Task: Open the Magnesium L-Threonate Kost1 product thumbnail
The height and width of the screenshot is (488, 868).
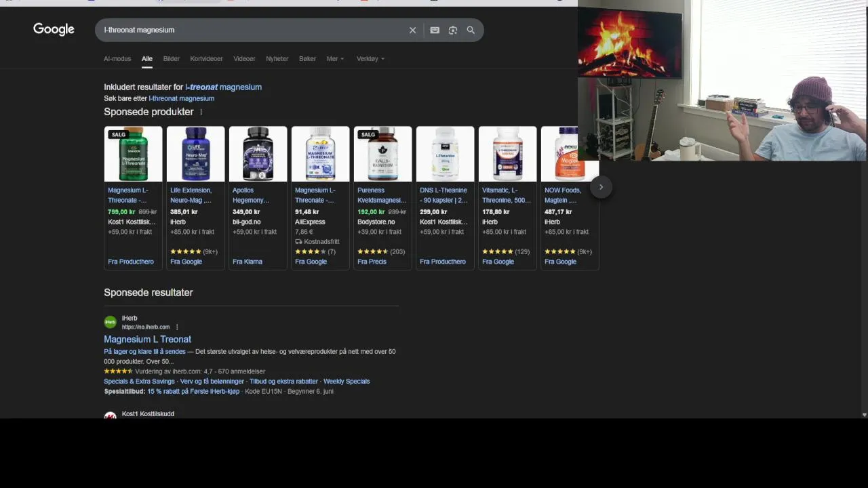Action: (x=133, y=154)
